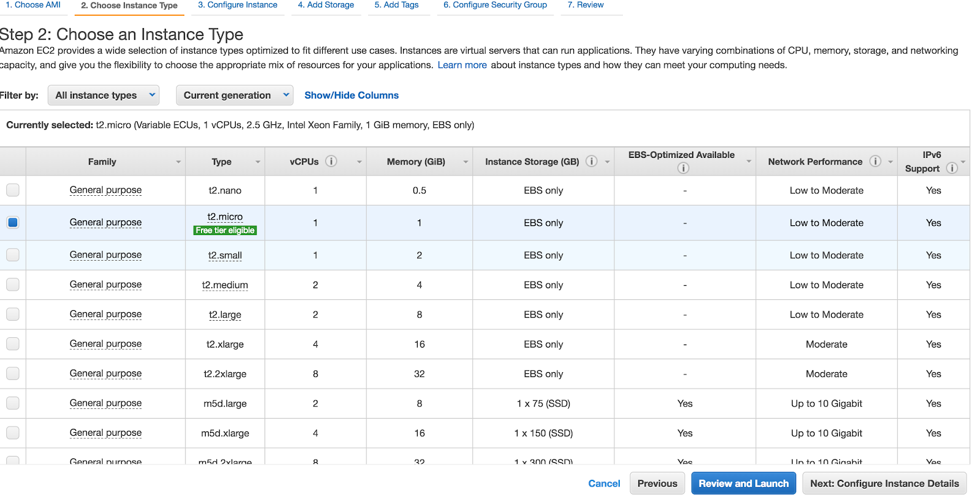This screenshot has width=980, height=500.
Task: Click the t2.2xlarge type cell
Action: click(x=225, y=374)
